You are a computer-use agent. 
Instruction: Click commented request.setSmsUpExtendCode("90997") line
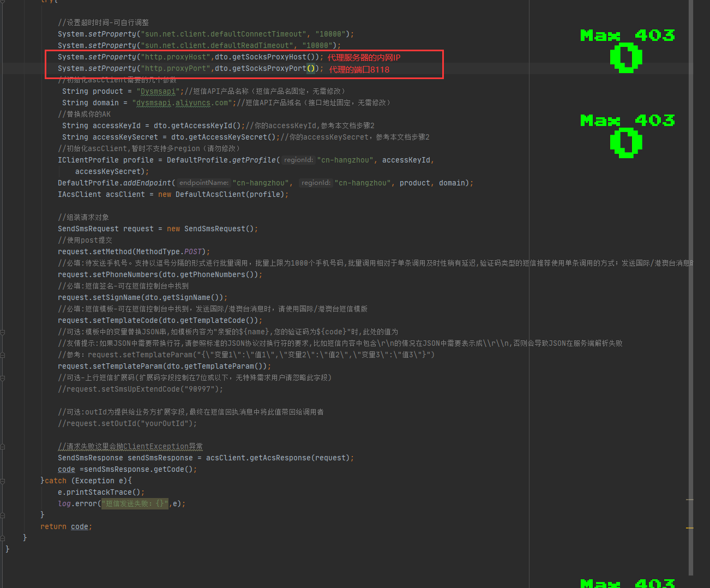coord(141,389)
